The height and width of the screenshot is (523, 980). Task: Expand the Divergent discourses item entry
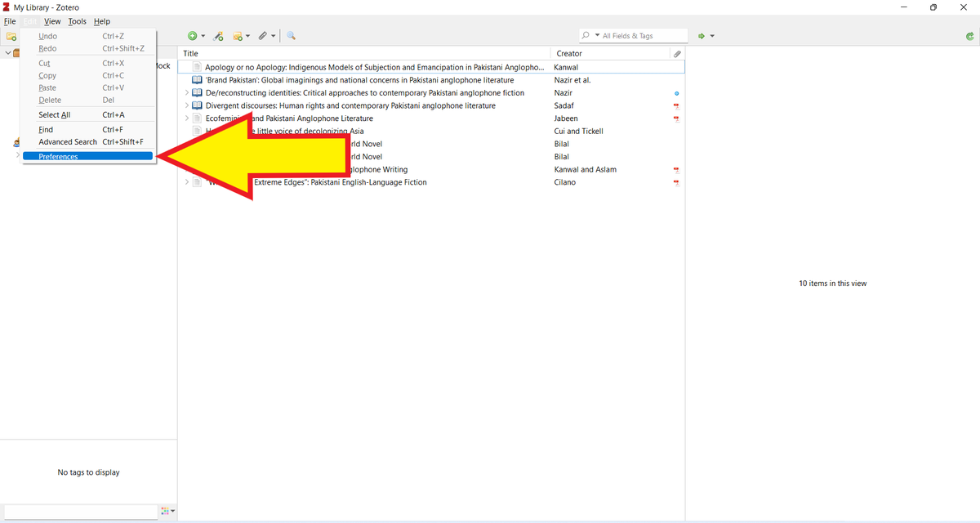pos(185,105)
